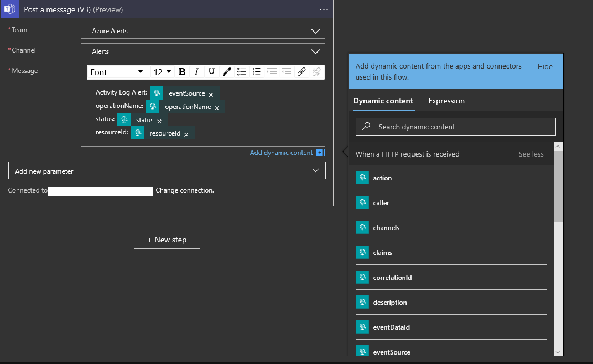This screenshot has height=364, width=593.
Task: Remove the operationName token from message
Action: point(217,108)
